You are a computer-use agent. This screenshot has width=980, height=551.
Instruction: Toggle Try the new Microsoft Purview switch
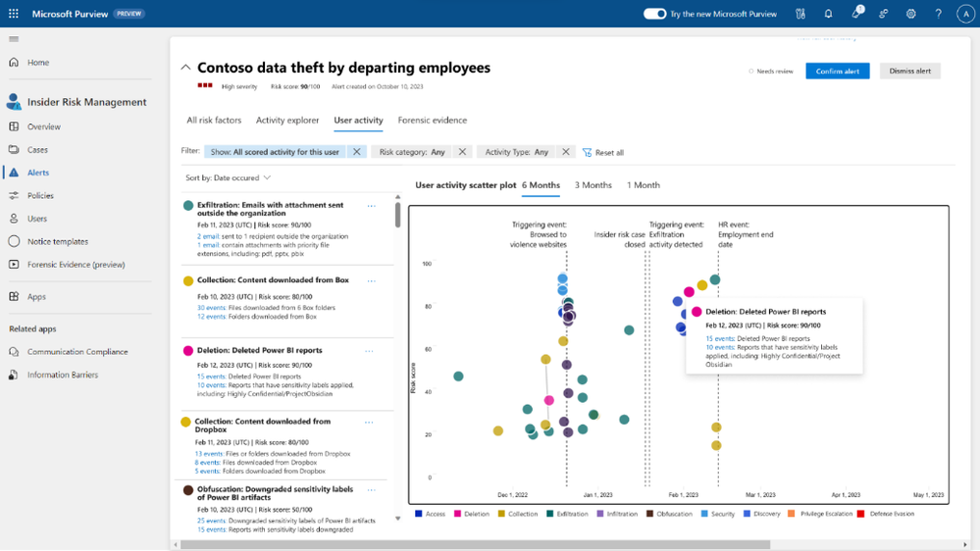tap(654, 14)
